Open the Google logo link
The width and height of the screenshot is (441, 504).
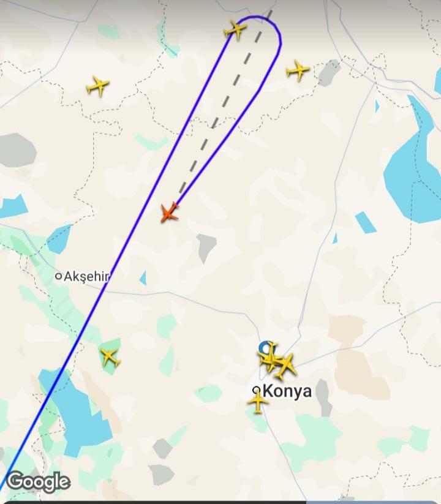38,482
